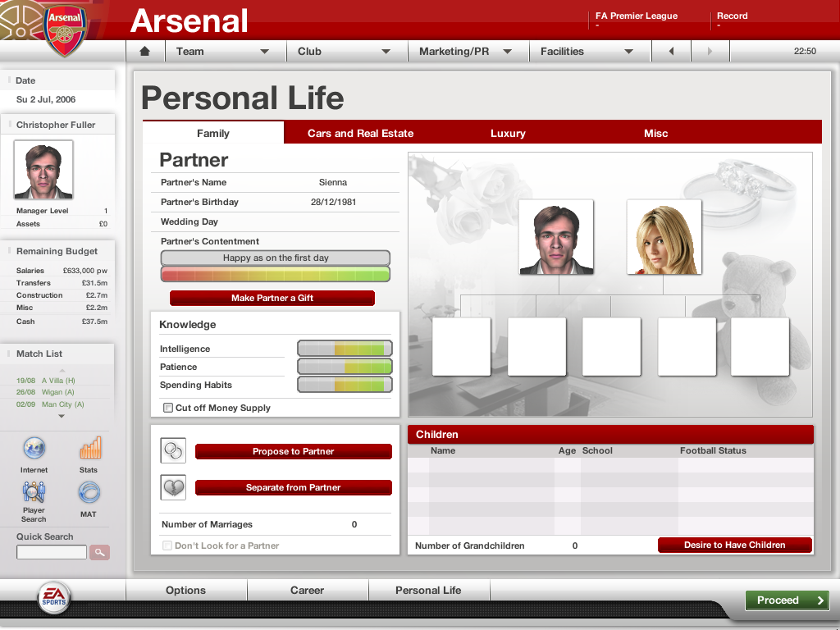Click the broken heart icon

click(x=173, y=487)
